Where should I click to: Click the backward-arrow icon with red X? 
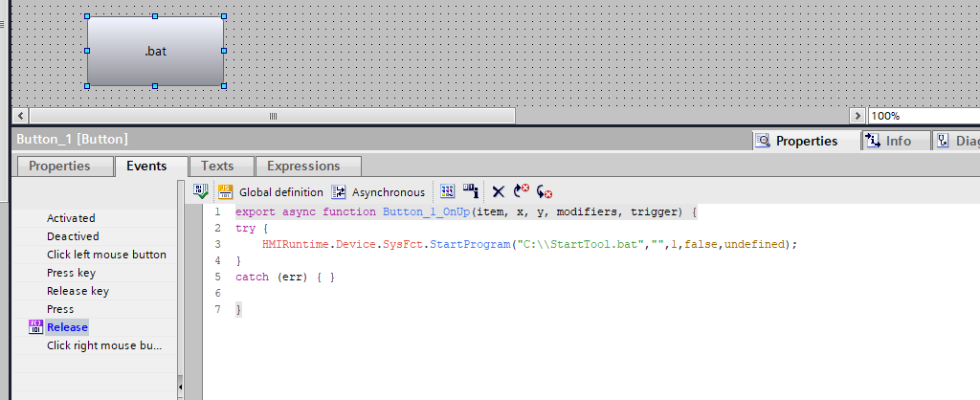pyautogui.click(x=545, y=192)
